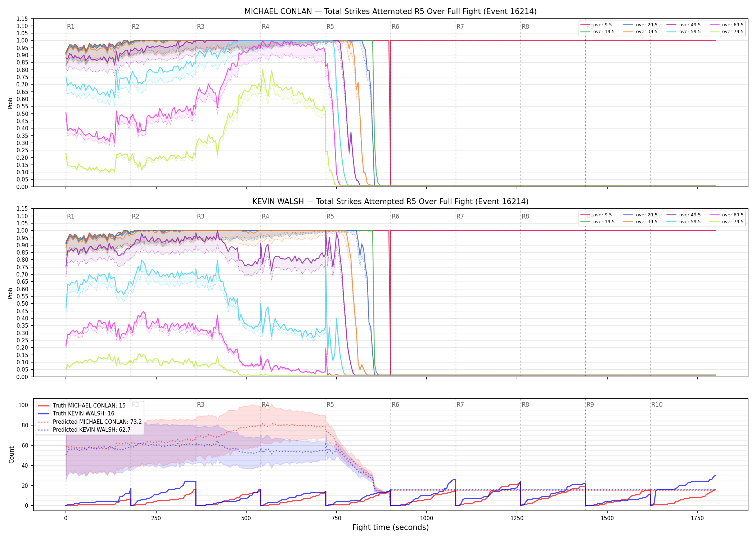Click the R9 round marker in count chart
The width and height of the screenshot is (756, 540).
590,405
